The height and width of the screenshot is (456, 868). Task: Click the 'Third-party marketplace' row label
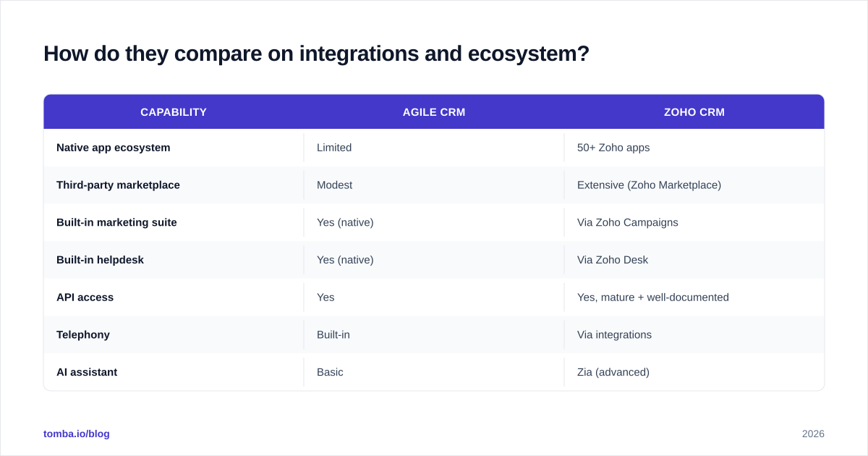(118, 185)
